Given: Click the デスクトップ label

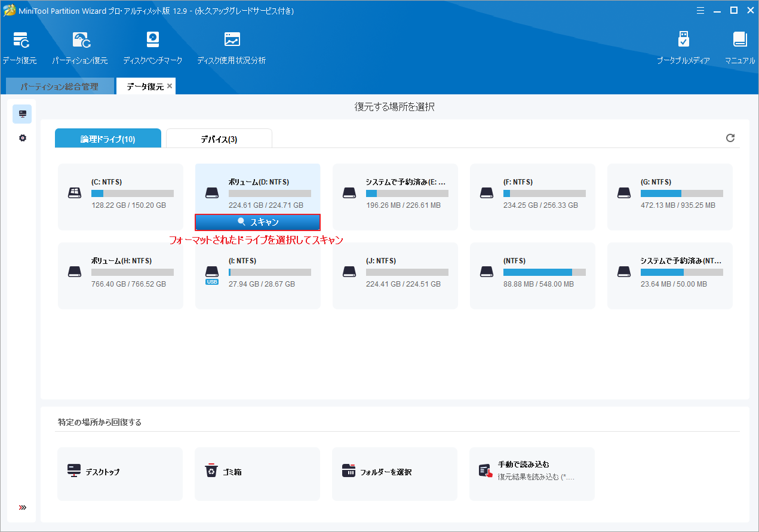Looking at the screenshot, I should coord(103,472).
